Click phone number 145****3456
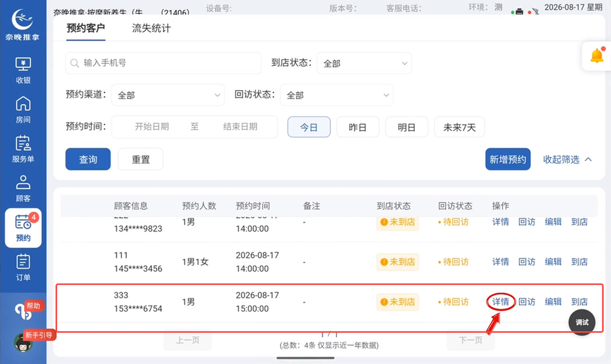This screenshot has height=364, width=611. pos(138,269)
